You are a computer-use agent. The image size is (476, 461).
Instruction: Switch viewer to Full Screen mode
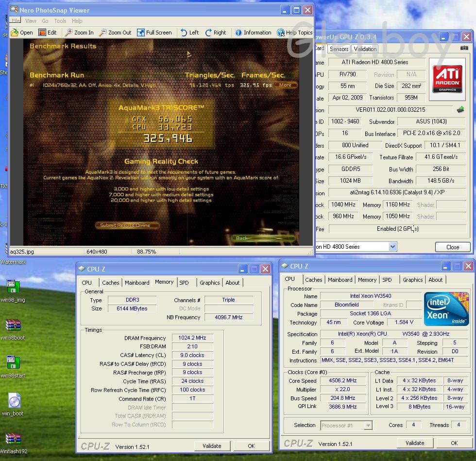(x=141, y=33)
